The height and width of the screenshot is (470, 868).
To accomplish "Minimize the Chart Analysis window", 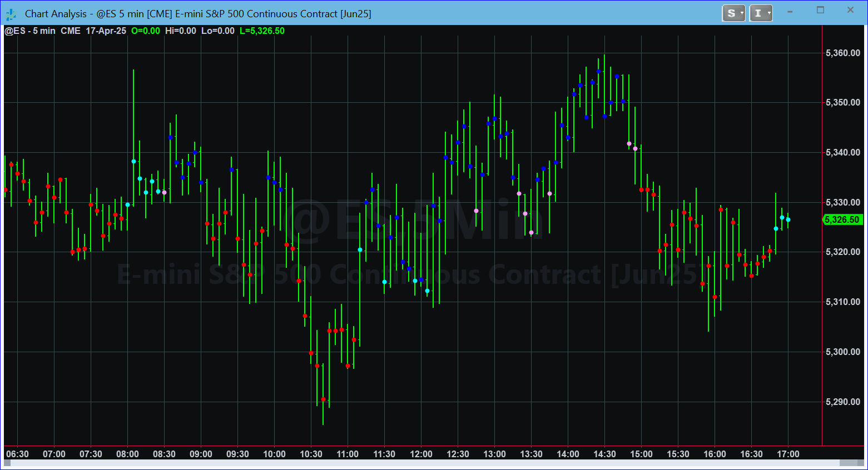I will pyautogui.click(x=790, y=11).
